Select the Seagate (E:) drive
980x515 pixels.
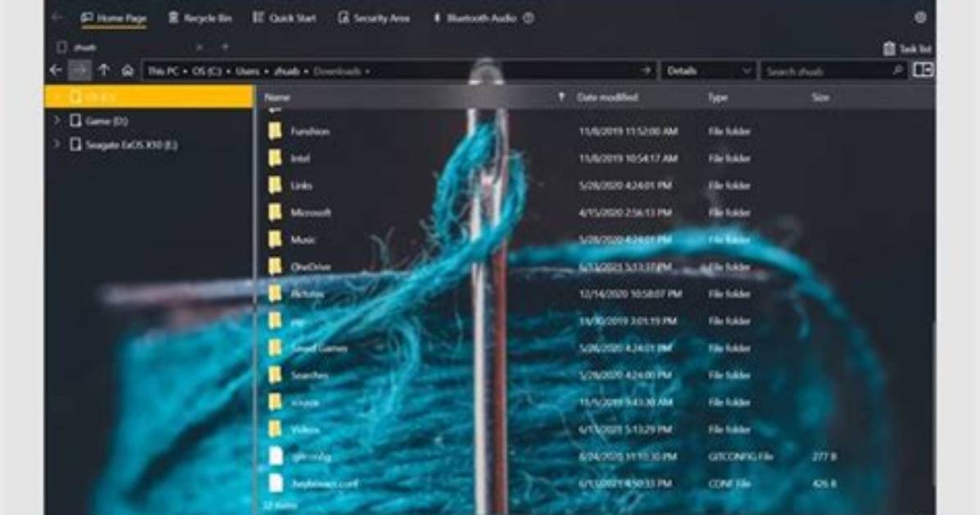click(130, 144)
